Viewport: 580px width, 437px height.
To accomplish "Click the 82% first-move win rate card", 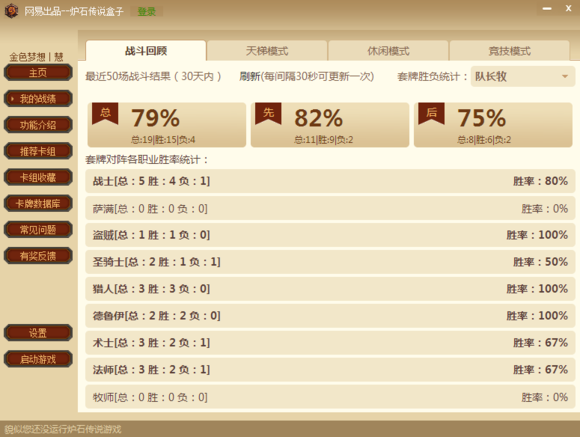I will coord(330,125).
